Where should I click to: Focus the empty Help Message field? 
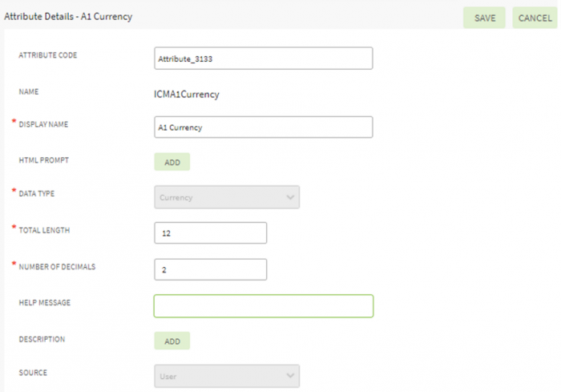[x=263, y=306]
